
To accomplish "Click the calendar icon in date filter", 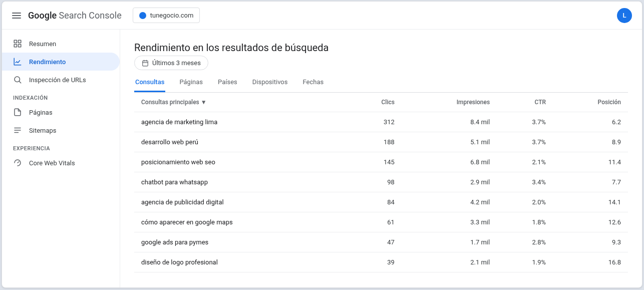I will [145, 63].
